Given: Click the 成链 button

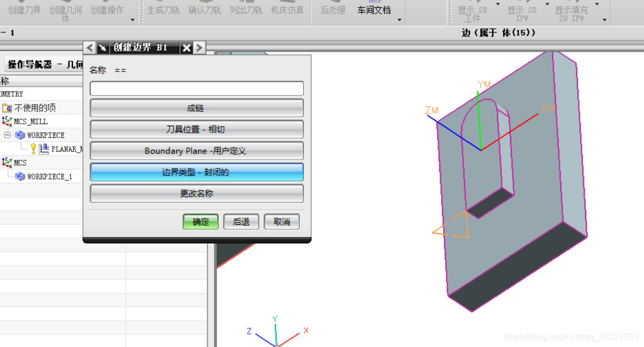Looking at the screenshot, I should tap(197, 108).
